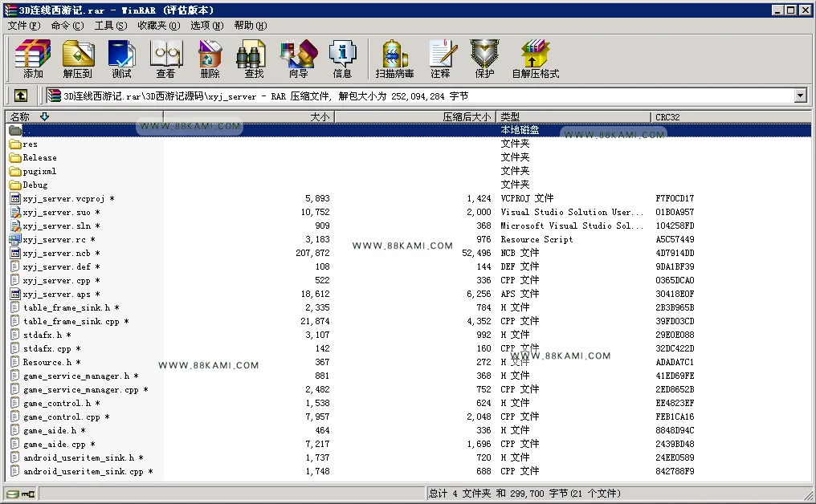Viewport: 816px width, 504px height.
Task: Sort by Name (名称) column header
Action: coord(84,117)
